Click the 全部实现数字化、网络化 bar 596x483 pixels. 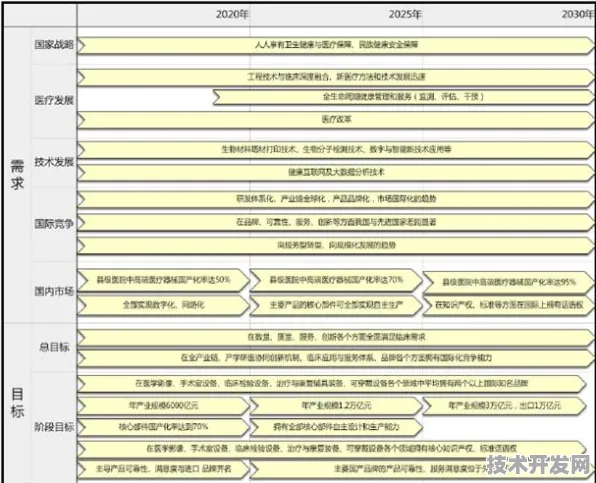click(163, 305)
